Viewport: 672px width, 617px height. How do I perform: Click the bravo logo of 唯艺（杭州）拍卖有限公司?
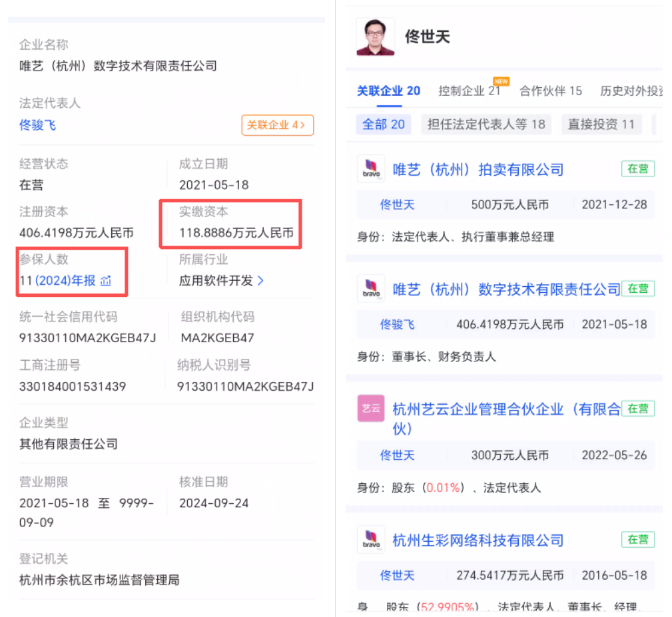click(370, 168)
